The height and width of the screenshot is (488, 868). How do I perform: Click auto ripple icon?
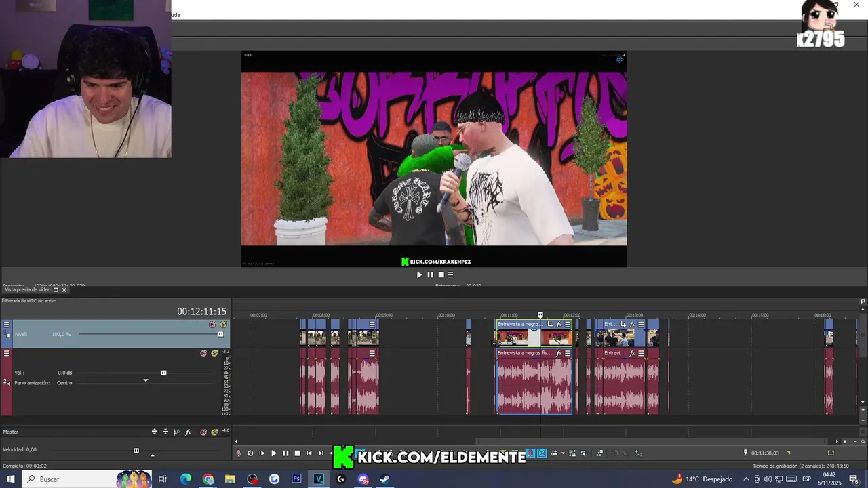point(554,453)
